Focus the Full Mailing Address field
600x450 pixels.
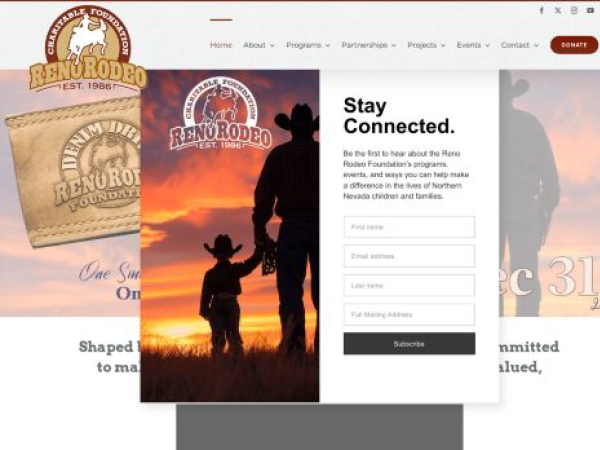(409, 315)
